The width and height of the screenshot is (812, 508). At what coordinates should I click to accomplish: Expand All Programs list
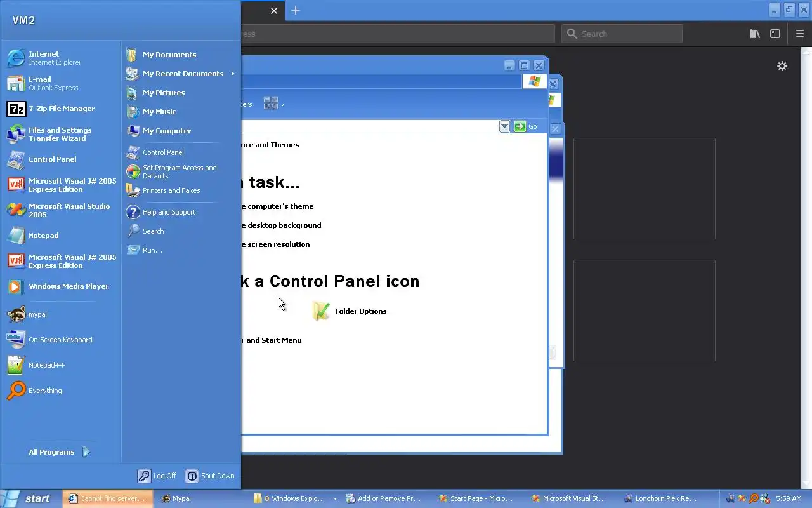(x=60, y=452)
